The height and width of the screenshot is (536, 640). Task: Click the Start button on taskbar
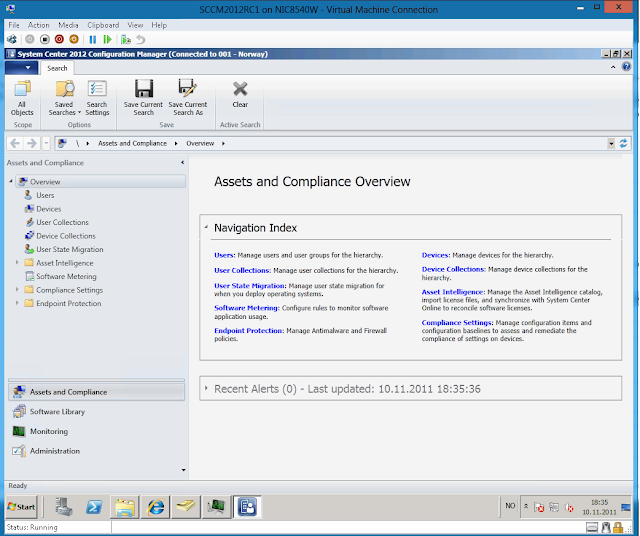(21, 507)
